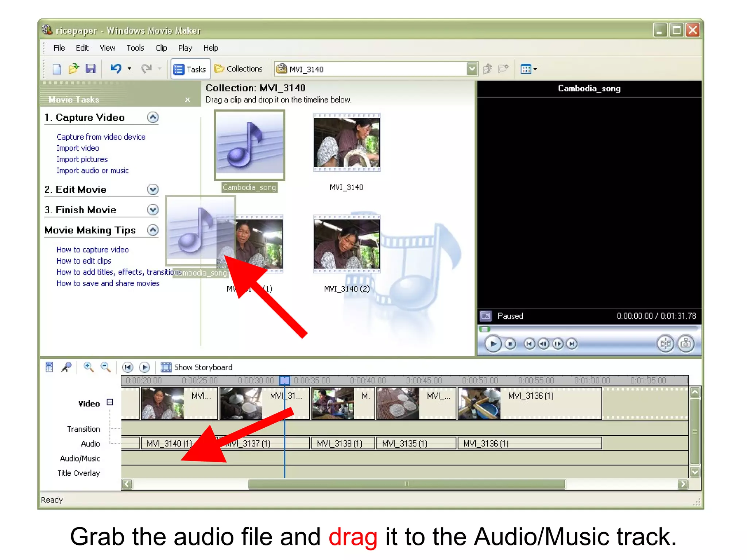Viewport: 747px width, 560px height.
Task: Click the Narrate Timeline microphone icon
Action: pos(67,367)
